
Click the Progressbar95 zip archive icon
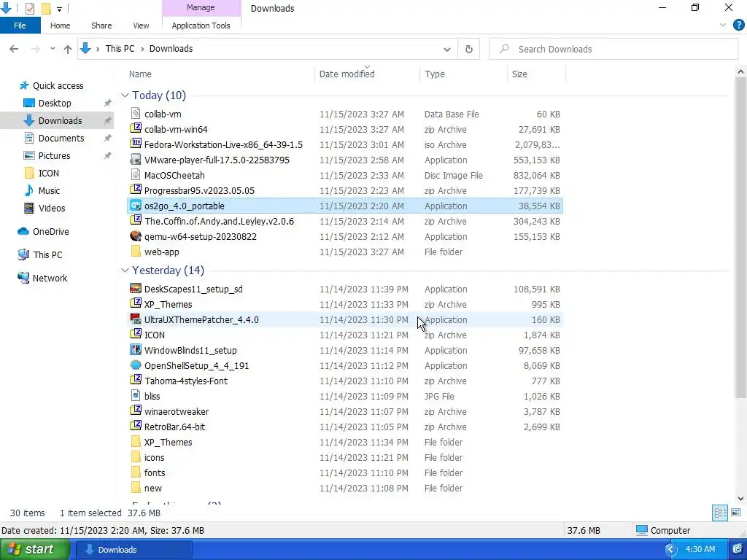[x=136, y=190]
